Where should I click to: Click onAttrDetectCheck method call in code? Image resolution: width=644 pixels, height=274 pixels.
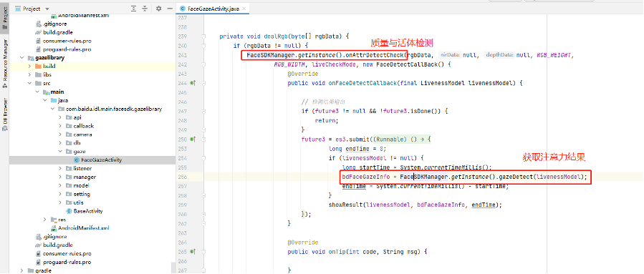(x=375, y=55)
